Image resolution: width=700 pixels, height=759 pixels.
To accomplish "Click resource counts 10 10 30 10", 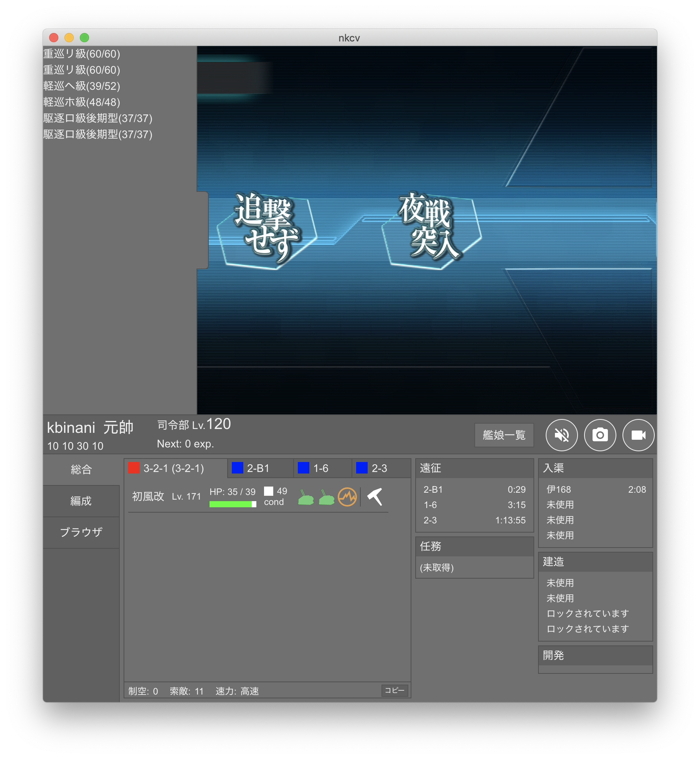I will click(x=75, y=446).
